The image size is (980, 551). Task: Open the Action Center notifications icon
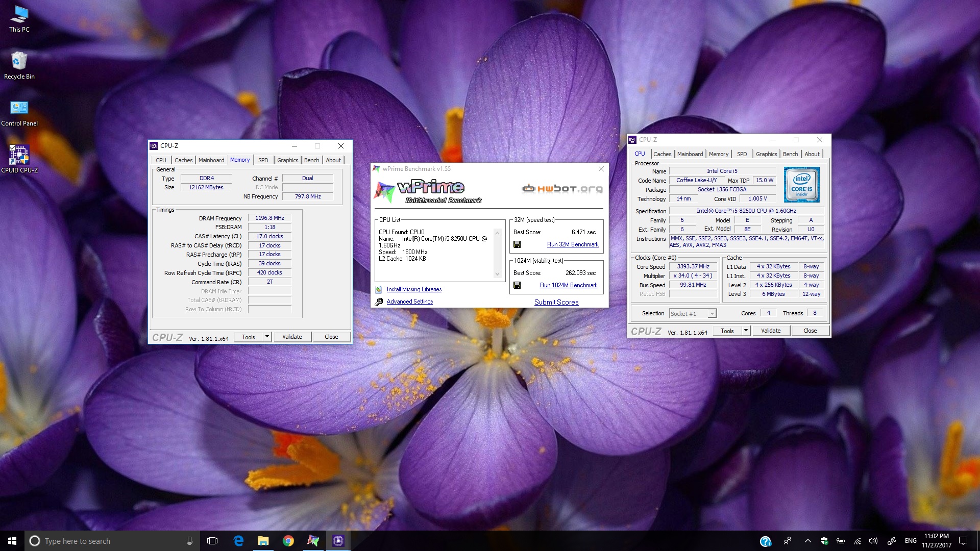coord(963,541)
